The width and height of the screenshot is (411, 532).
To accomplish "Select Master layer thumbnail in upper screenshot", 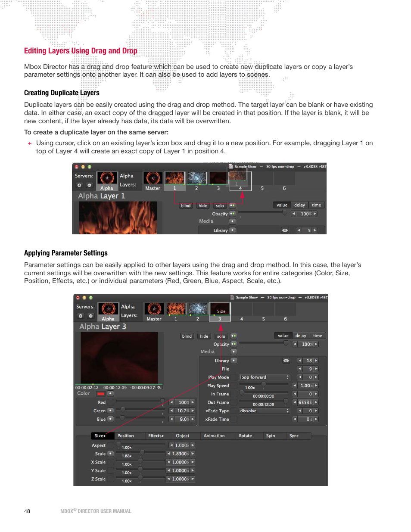I will [x=153, y=178].
